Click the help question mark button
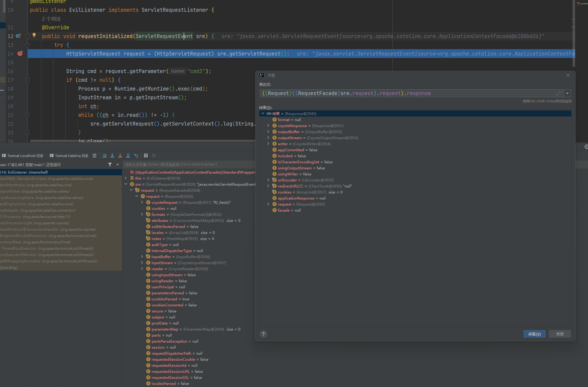 pyautogui.click(x=263, y=334)
